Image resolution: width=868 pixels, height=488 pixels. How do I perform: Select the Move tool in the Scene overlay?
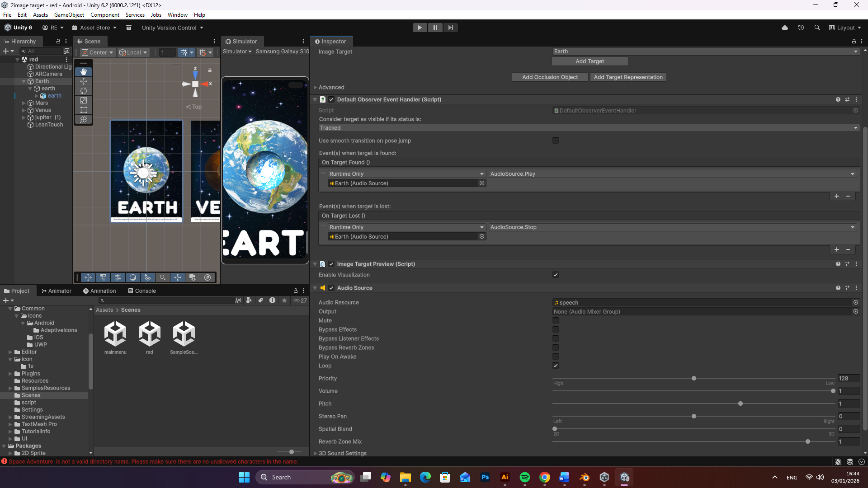(x=84, y=81)
